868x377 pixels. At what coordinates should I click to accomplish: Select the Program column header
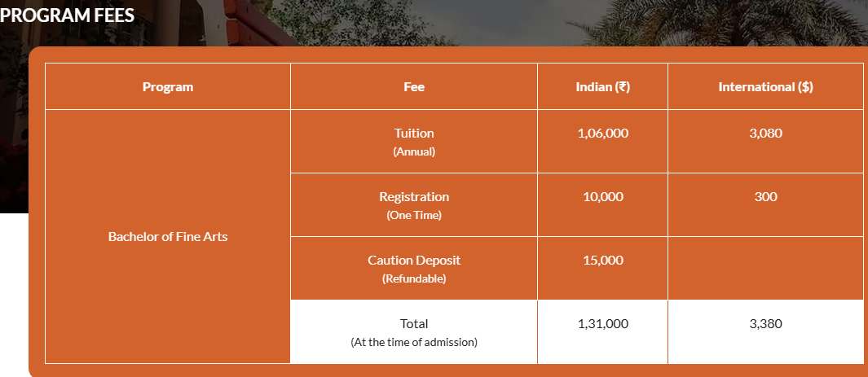168,86
